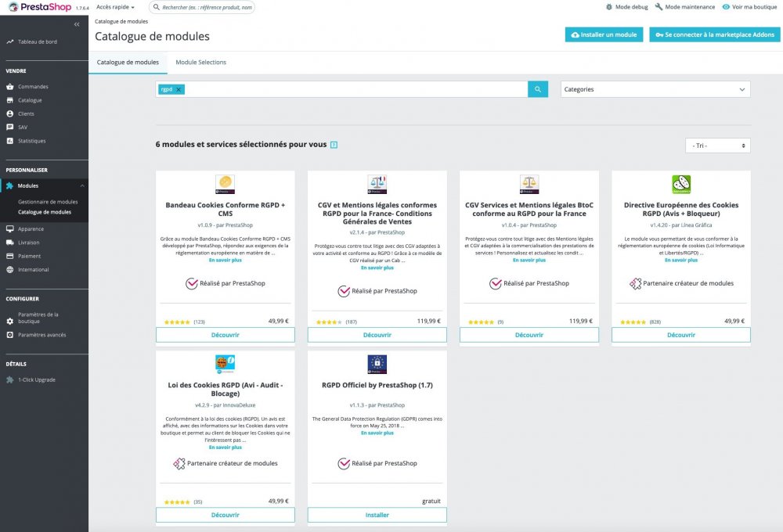Open the Categories dropdown
The image size is (783, 532).
tap(655, 89)
